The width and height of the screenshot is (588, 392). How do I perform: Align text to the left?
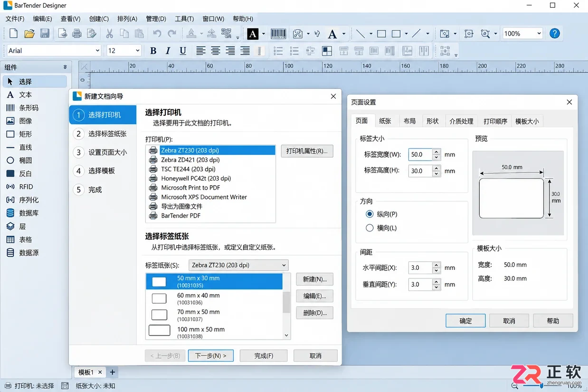point(201,51)
